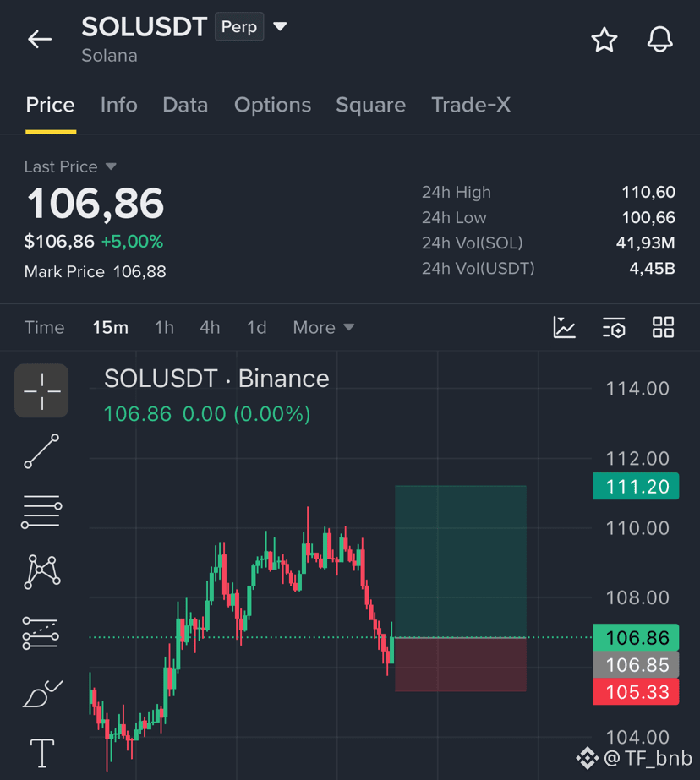
Task: Click the 112.00 price axis label
Action: [637, 459]
